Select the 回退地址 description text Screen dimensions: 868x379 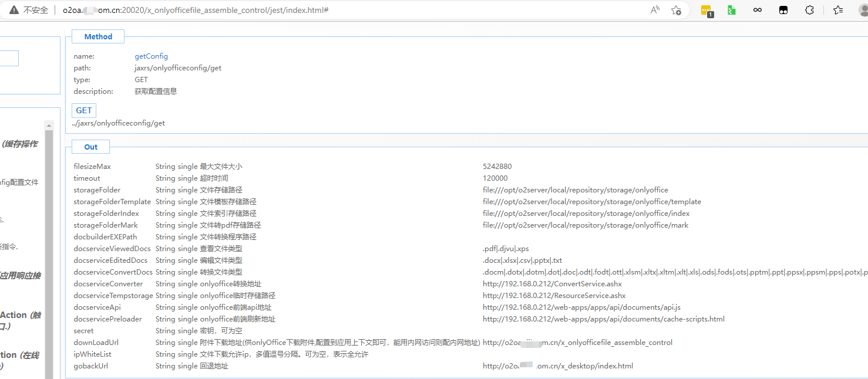click(x=214, y=366)
